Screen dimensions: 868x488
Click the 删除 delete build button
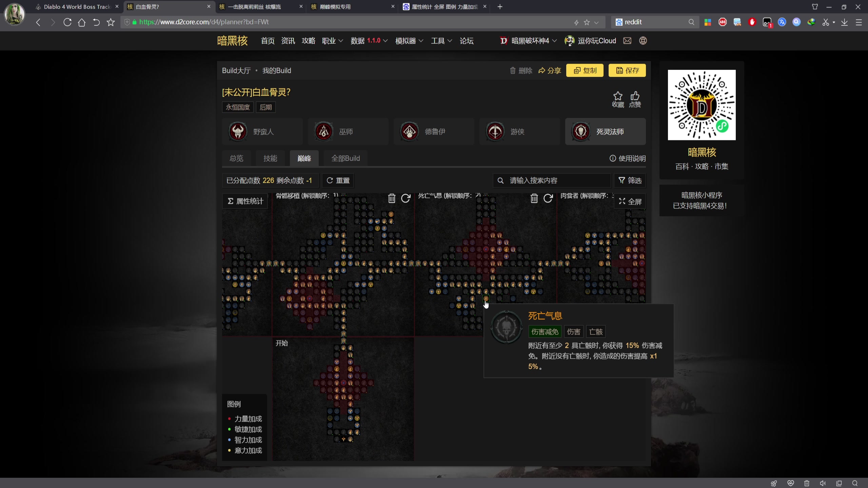(x=521, y=70)
